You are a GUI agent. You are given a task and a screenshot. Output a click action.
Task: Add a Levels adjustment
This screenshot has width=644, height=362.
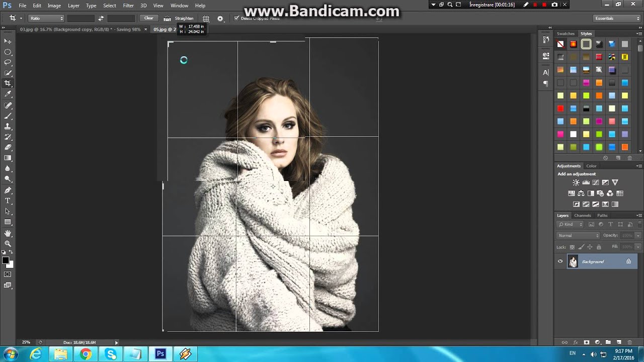(x=586, y=183)
